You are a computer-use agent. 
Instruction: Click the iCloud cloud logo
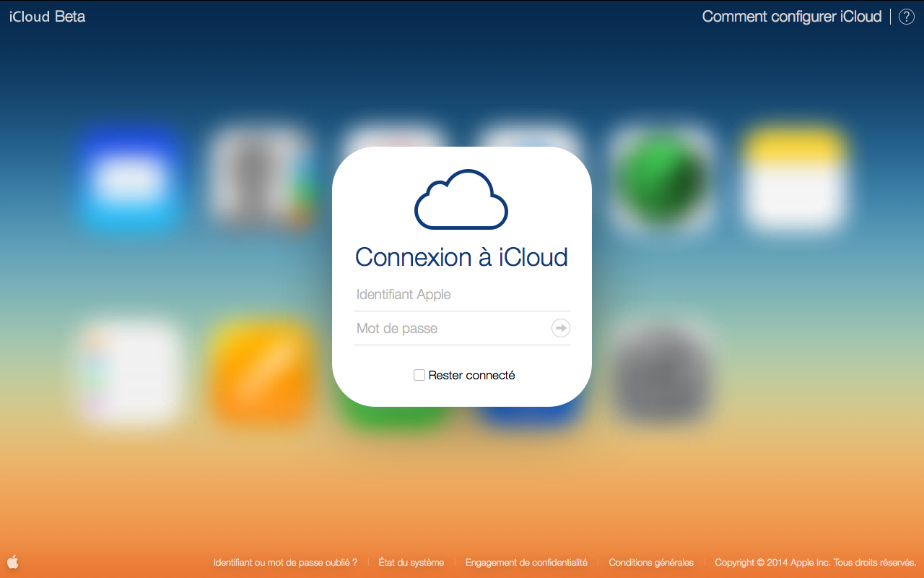pyautogui.click(x=461, y=199)
